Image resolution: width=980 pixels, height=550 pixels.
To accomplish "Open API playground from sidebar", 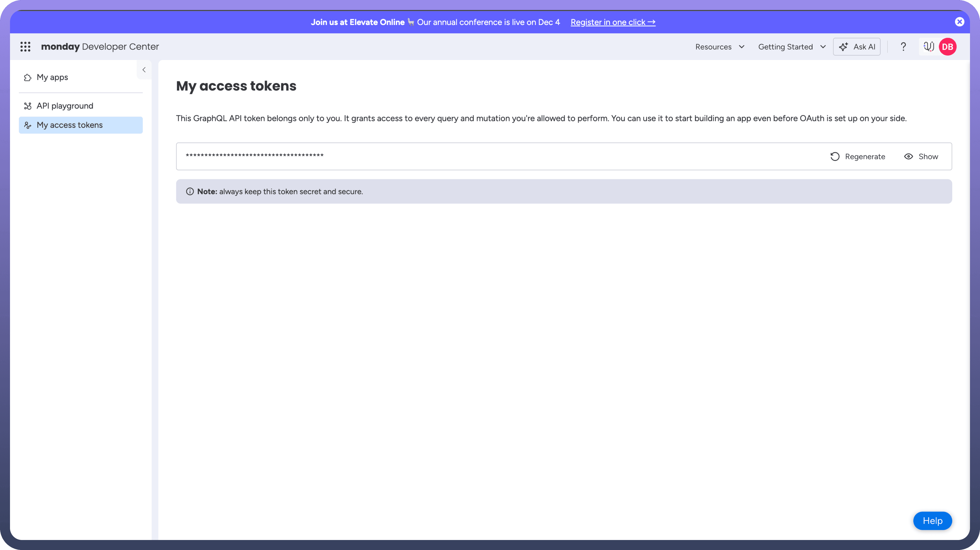I will click(65, 106).
